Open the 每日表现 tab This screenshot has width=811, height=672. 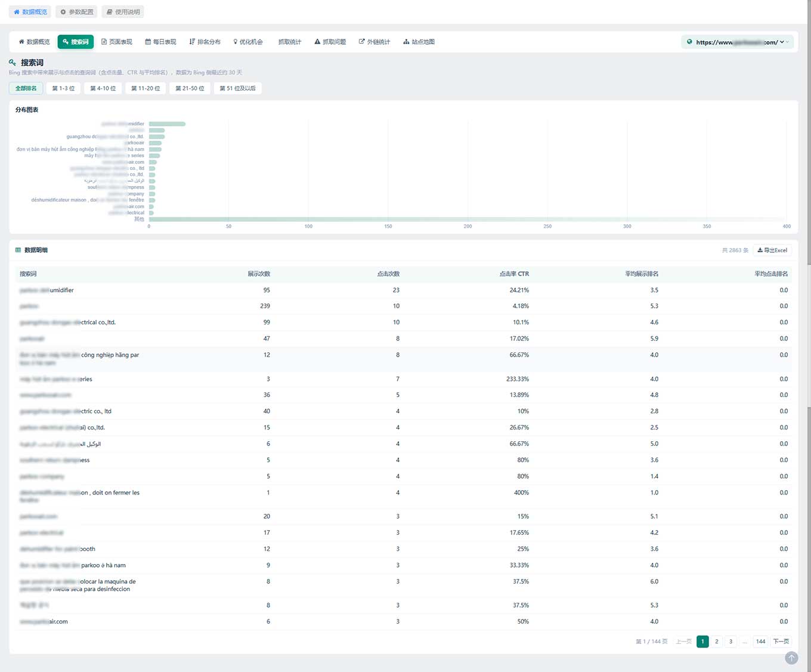click(x=160, y=42)
